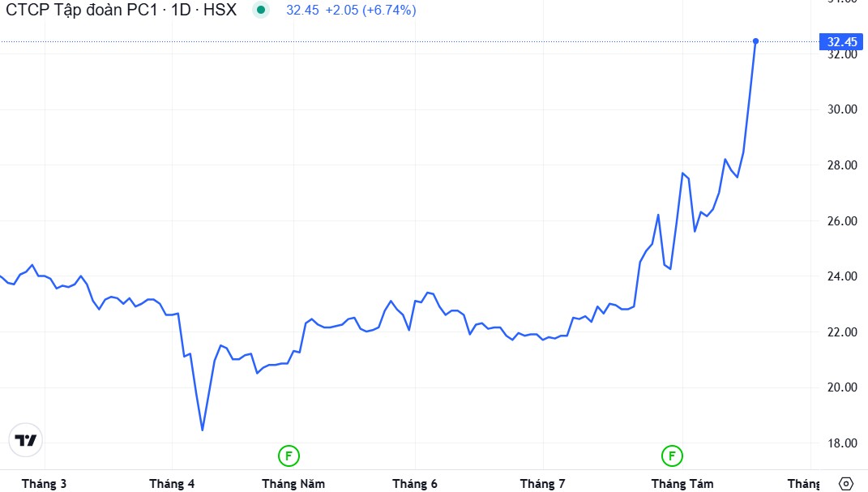The width and height of the screenshot is (868, 492).
Task: Click the lowest dip point in April
Action: tap(202, 430)
